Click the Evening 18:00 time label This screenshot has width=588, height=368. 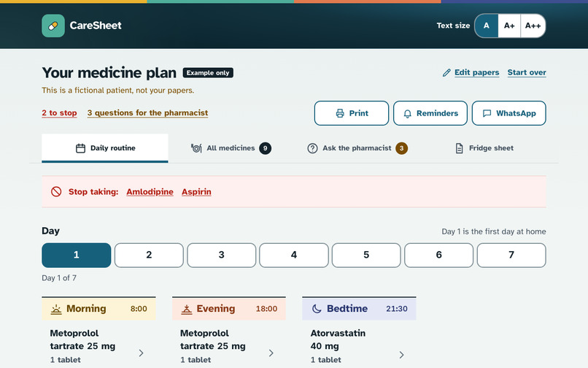tap(266, 309)
